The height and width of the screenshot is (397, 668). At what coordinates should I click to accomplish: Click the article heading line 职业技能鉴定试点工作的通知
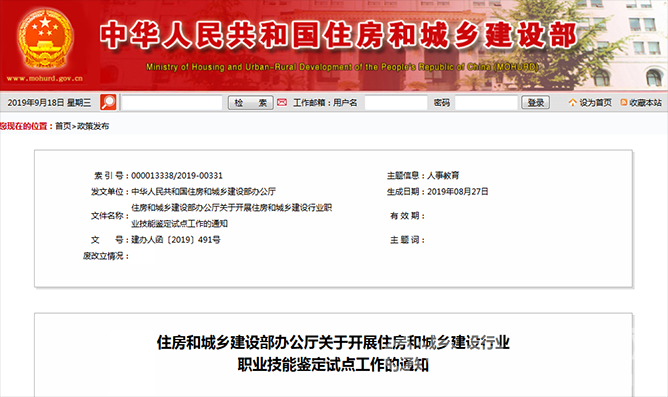pos(333,365)
